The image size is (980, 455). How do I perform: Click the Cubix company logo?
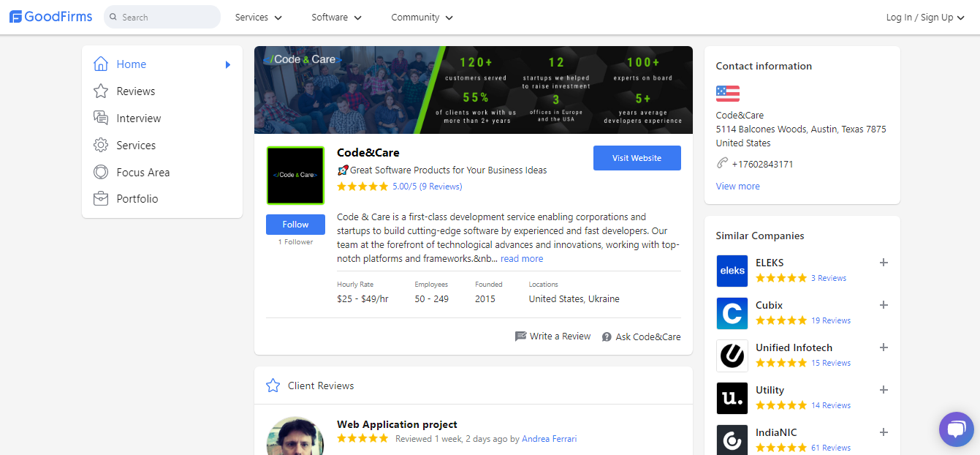(732, 313)
